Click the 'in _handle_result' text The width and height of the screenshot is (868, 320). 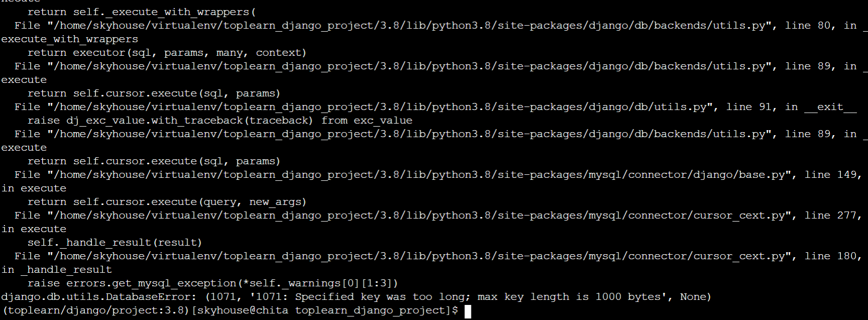click(x=57, y=270)
